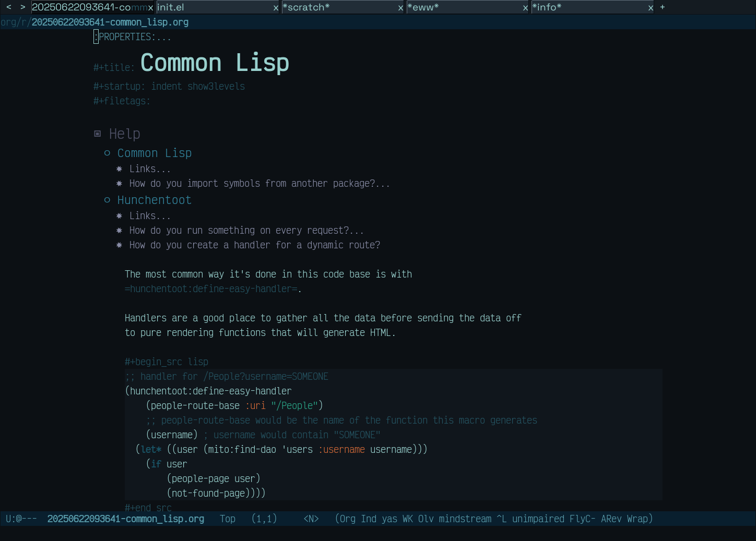Click the Hunchentoot heading text
The image size is (756, 541).
coord(155,200)
